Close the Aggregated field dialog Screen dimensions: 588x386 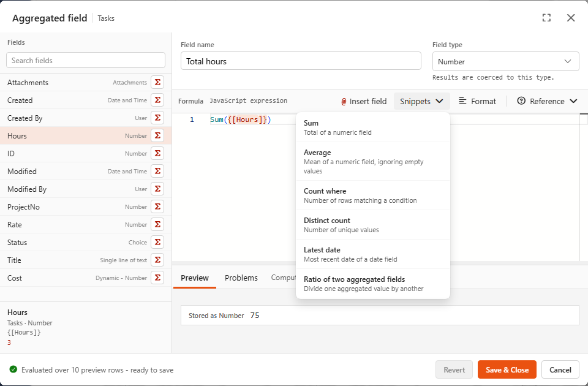tap(571, 18)
